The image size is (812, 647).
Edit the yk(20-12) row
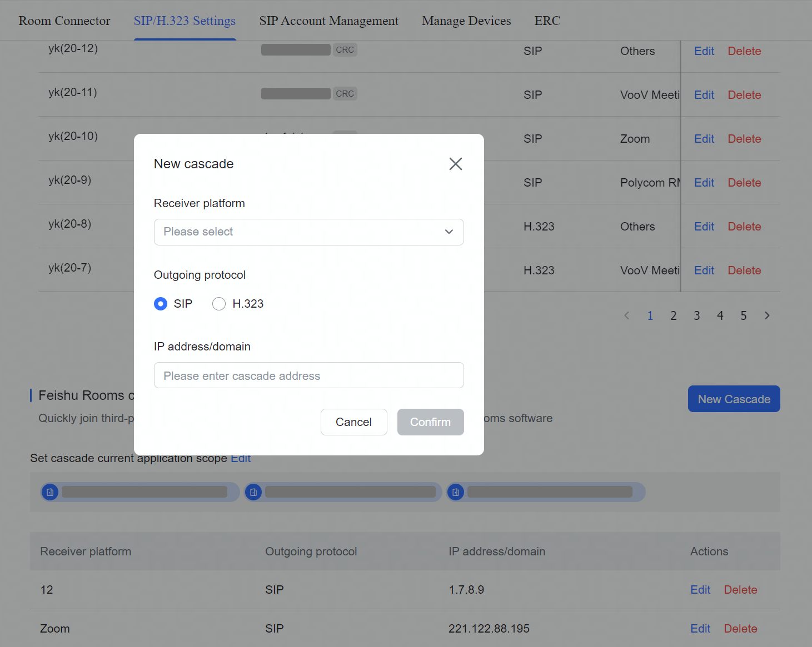tap(704, 51)
